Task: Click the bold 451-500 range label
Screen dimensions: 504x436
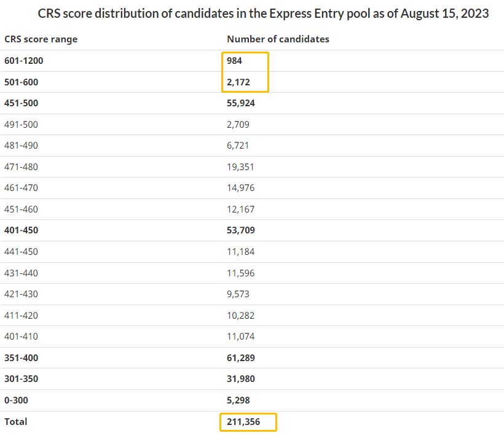Action: (x=21, y=103)
